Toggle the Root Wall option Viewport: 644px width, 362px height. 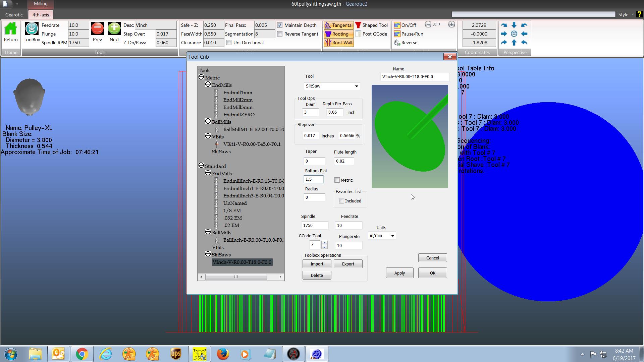338,43
